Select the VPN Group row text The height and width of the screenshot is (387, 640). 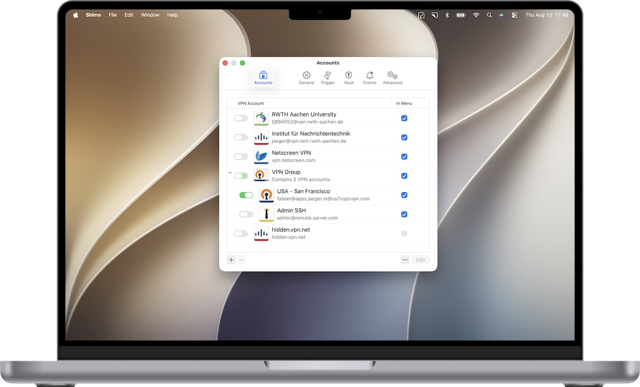pyautogui.click(x=286, y=172)
